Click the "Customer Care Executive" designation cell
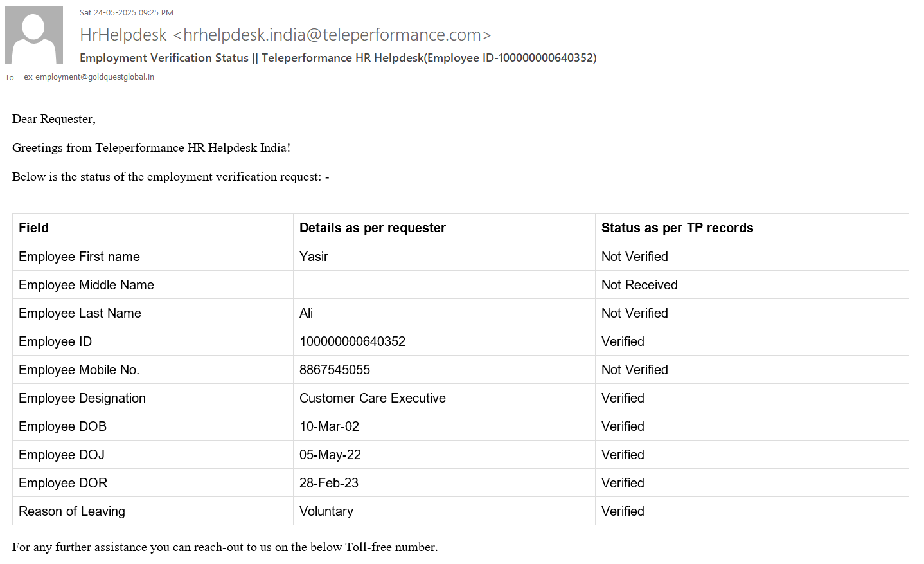The image size is (924, 564). 373,398
